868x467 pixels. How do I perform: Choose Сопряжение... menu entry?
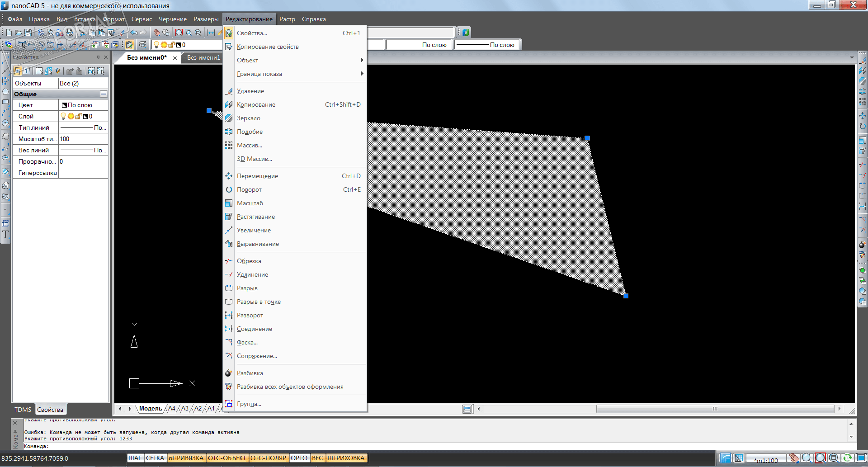coord(296,356)
